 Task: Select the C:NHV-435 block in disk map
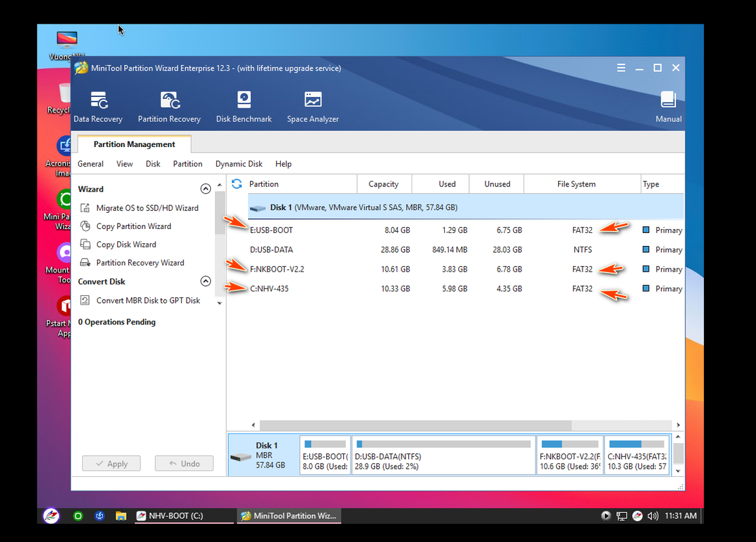[x=637, y=456]
